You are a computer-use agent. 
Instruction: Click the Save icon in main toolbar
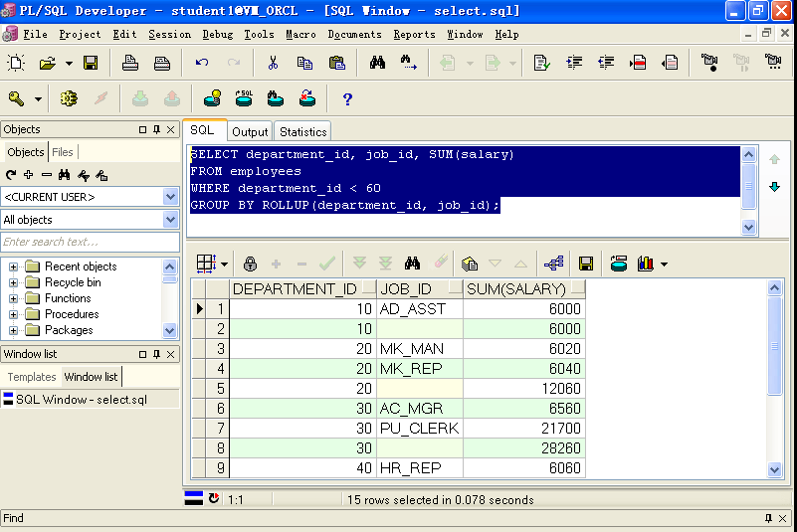91,63
